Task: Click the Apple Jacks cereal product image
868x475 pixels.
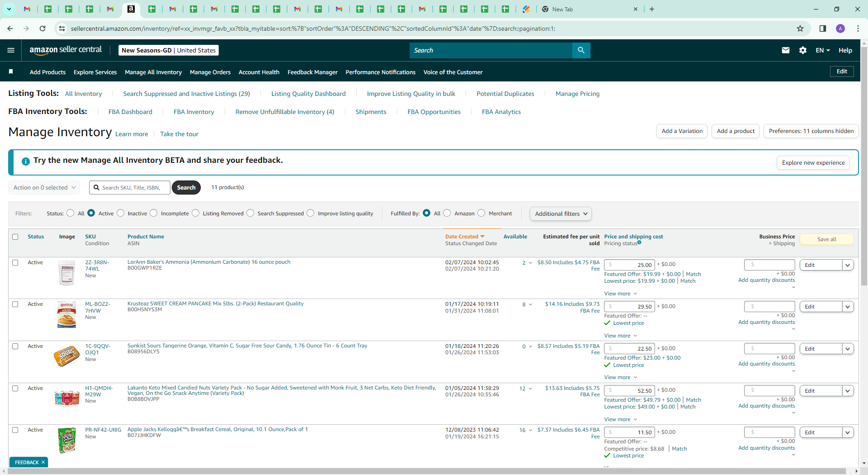Action: coord(67,440)
